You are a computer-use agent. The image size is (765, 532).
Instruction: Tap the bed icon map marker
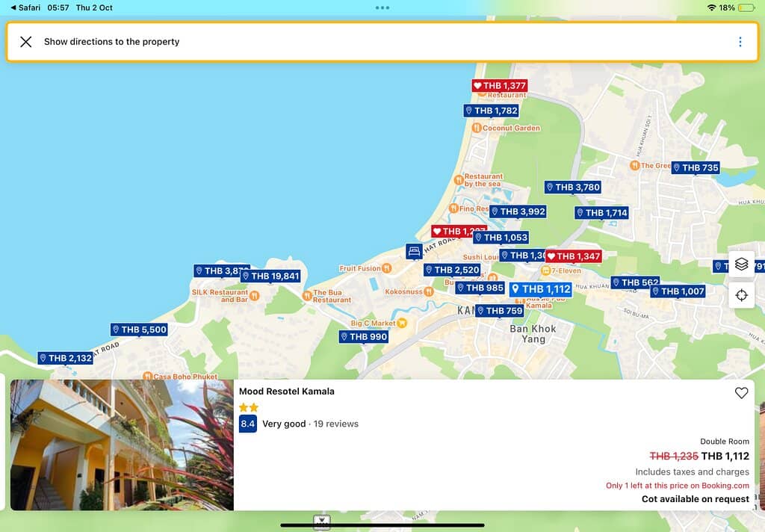(x=414, y=251)
